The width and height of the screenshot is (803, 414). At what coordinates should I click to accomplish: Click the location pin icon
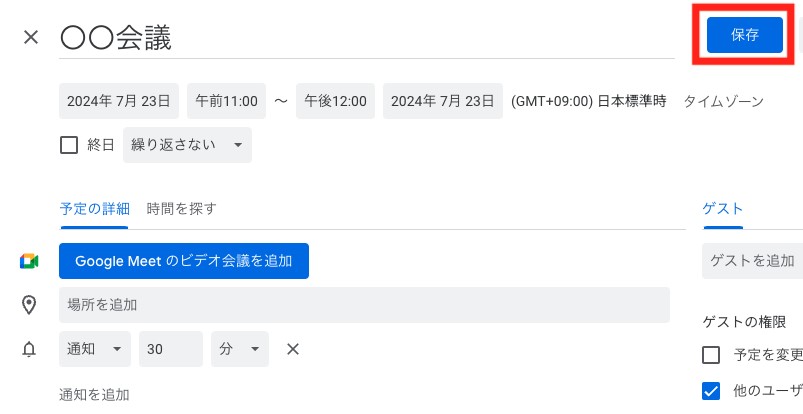(29, 305)
